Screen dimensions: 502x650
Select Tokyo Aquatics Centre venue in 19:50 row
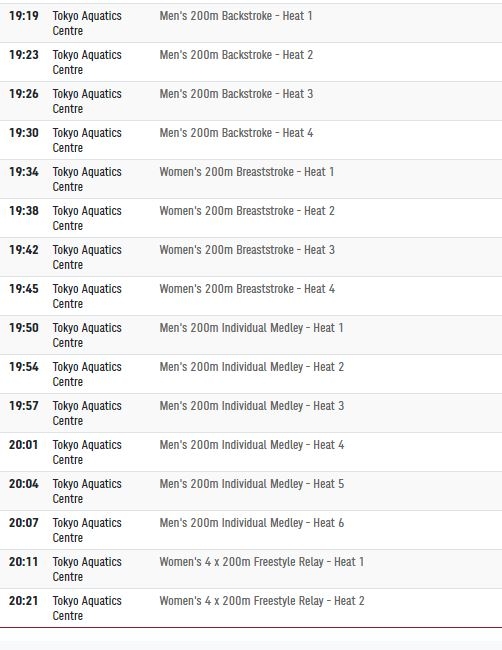pos(87,335)
